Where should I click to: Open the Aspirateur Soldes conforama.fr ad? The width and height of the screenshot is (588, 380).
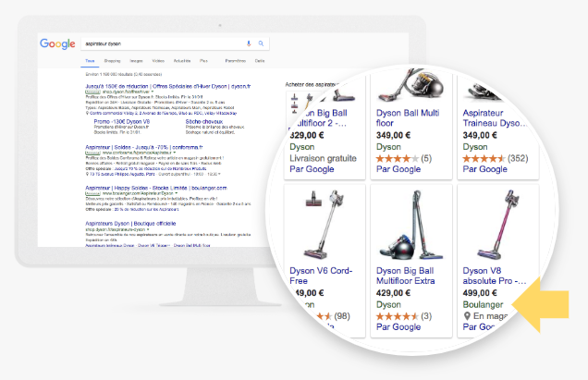(144, 147)
